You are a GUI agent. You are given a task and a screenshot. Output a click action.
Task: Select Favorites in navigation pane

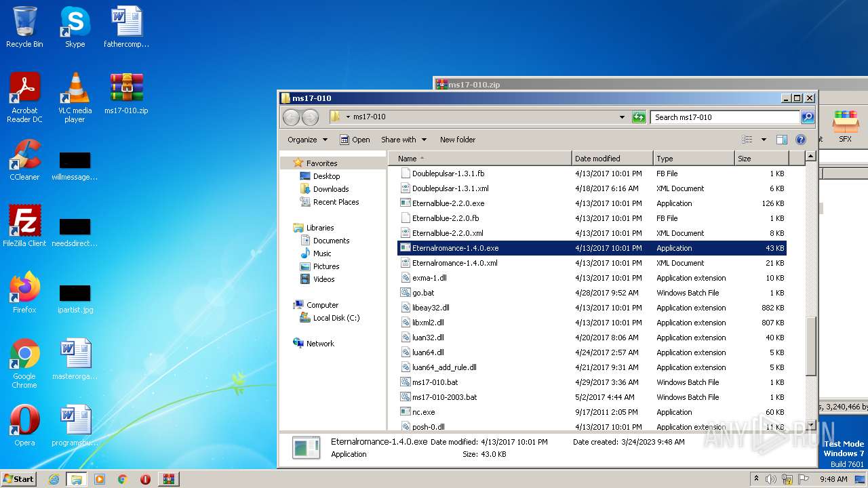coord(321,163)
